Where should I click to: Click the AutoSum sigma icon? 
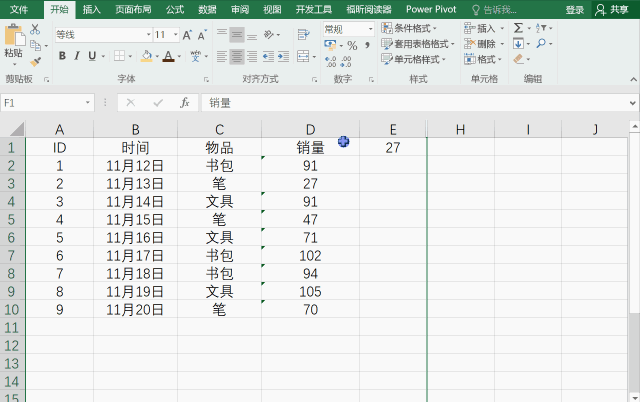coord(518,29)
